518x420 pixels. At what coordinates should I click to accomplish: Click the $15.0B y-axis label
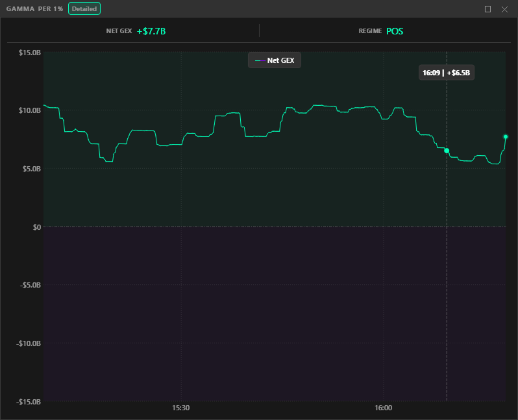pos(30,52)
